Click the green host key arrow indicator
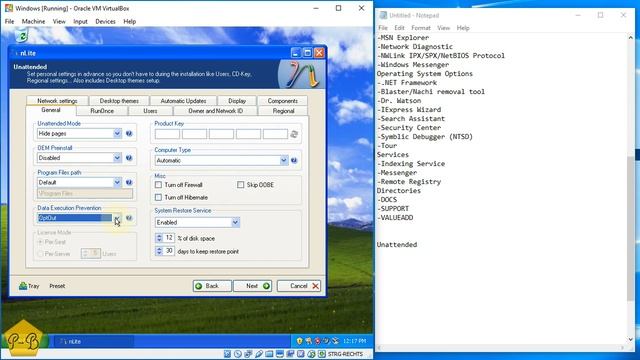Image resolution: width=640 pixels, height=360 pixels. (x=322, y=354)
